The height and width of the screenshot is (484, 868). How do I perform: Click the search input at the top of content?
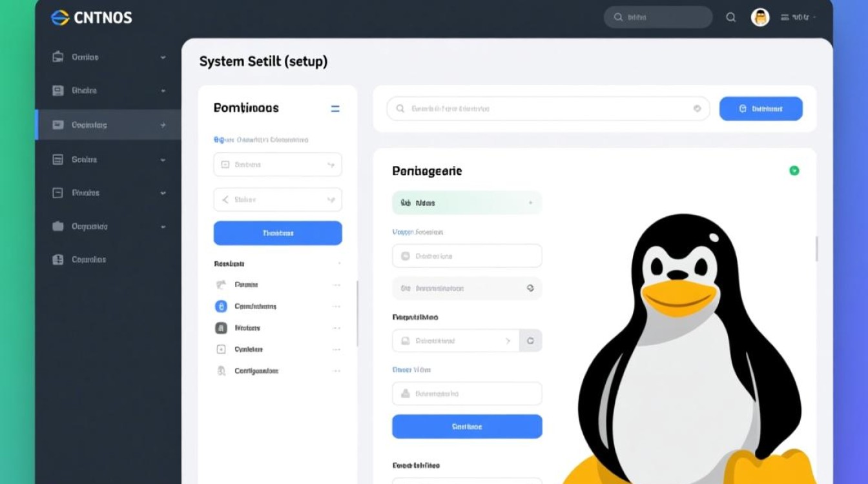(x=548, y=108)
